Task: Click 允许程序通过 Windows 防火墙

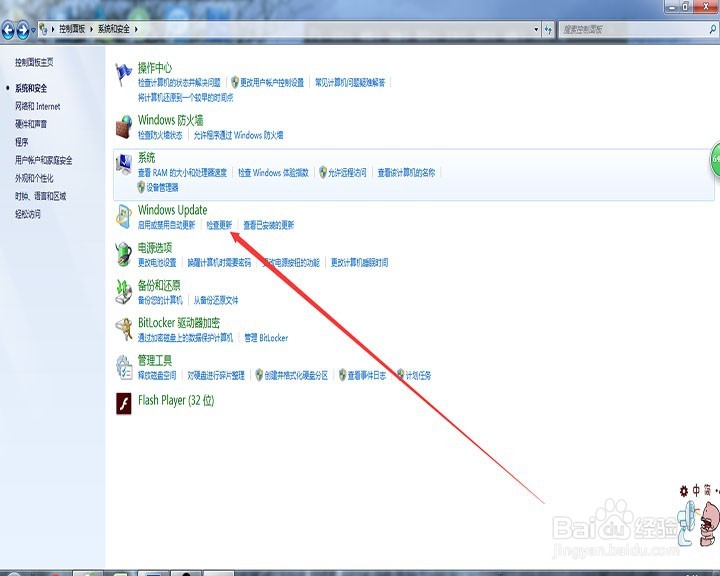Action: 238,135
